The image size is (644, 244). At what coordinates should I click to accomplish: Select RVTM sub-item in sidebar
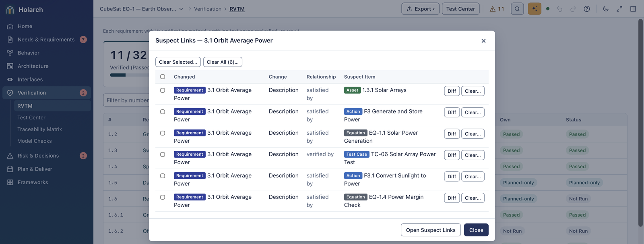(x=52, y=106)
